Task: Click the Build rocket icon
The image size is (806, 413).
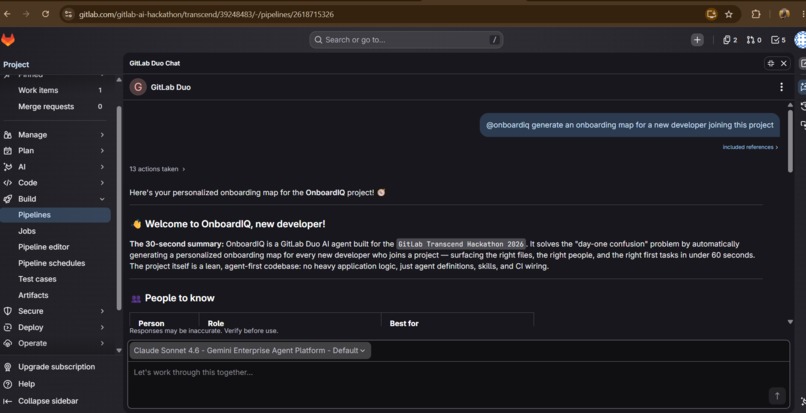Action: click(x=8, y=199)
